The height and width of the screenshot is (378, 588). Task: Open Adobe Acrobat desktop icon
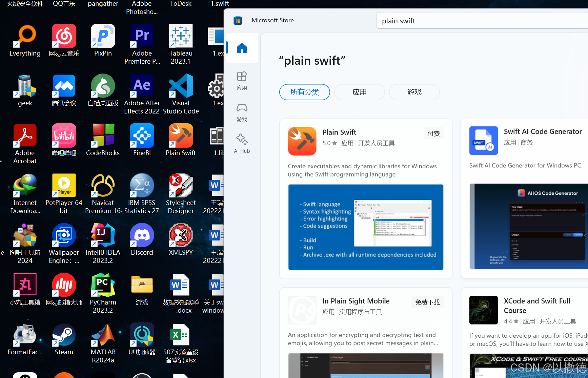25,144
